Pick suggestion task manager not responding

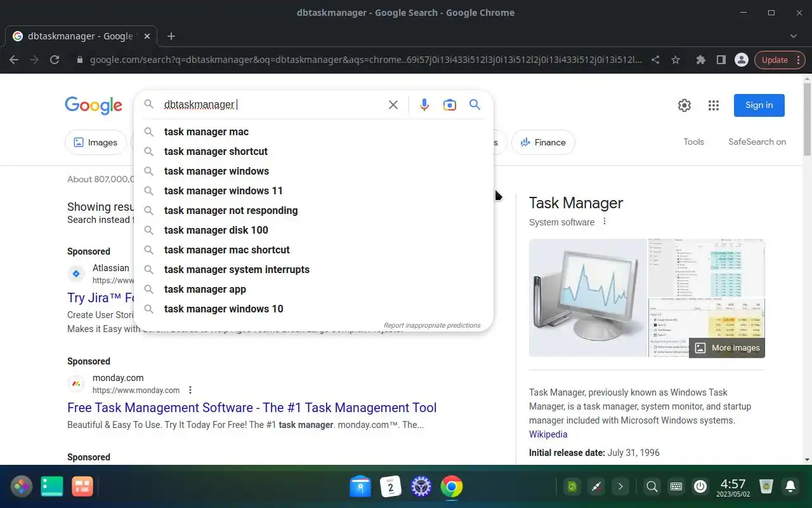tap(313, 210)
